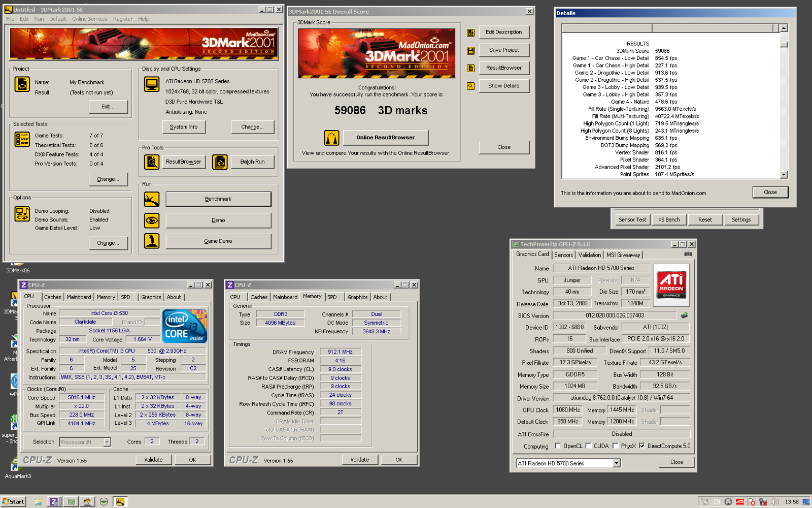Click the GPU-Z screenshot camera icon
Image resolution: width=812 pixels, height=508 pixels.
pyautogui.click(x=688, y=254)
